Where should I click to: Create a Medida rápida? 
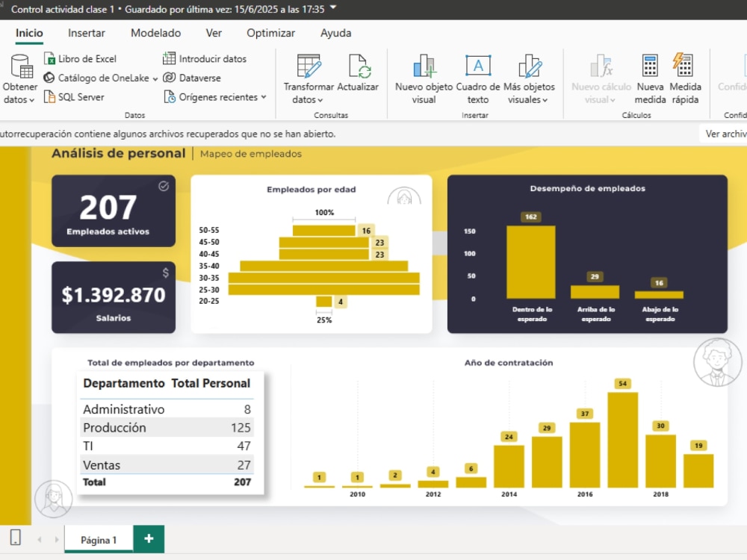click(685, 79)
